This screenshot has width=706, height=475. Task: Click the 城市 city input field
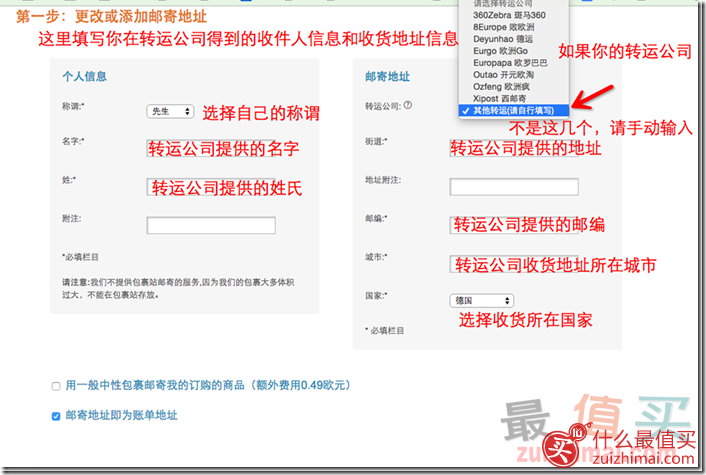pyautogui.click(x=514, y=264)
